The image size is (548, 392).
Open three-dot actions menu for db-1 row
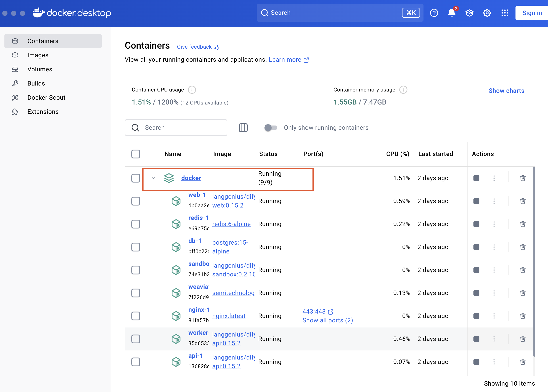tap(494, 247)
